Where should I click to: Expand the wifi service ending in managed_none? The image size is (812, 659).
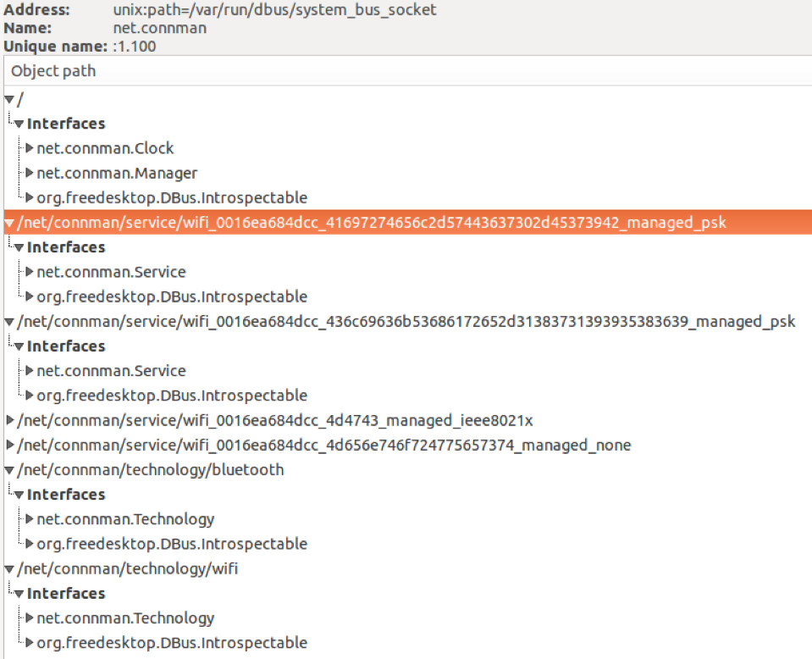[9, 445]
